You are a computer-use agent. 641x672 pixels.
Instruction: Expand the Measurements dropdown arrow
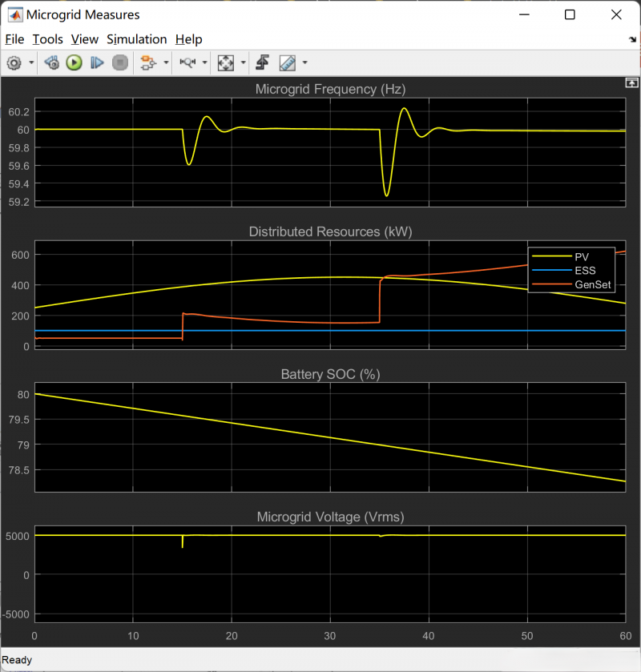(x=304, y=62)
